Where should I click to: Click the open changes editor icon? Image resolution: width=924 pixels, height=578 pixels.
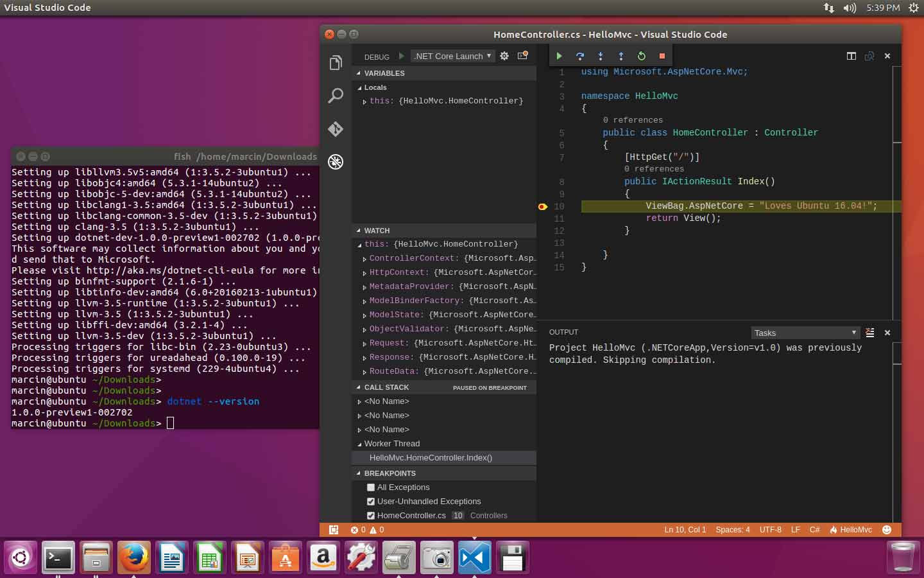[x=869, y=56]
